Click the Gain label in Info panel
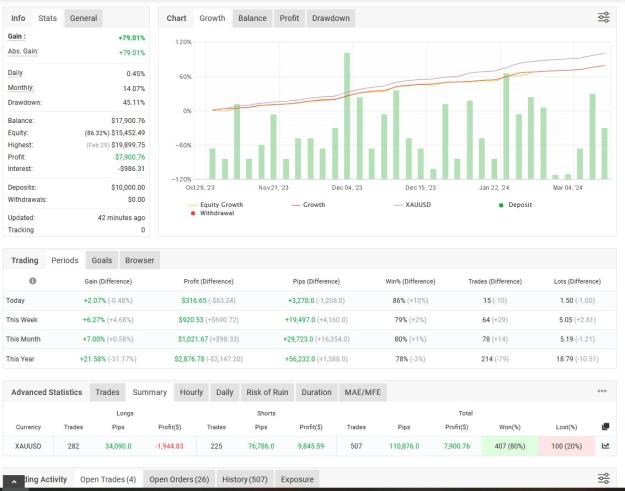 (x=16, y=36)
